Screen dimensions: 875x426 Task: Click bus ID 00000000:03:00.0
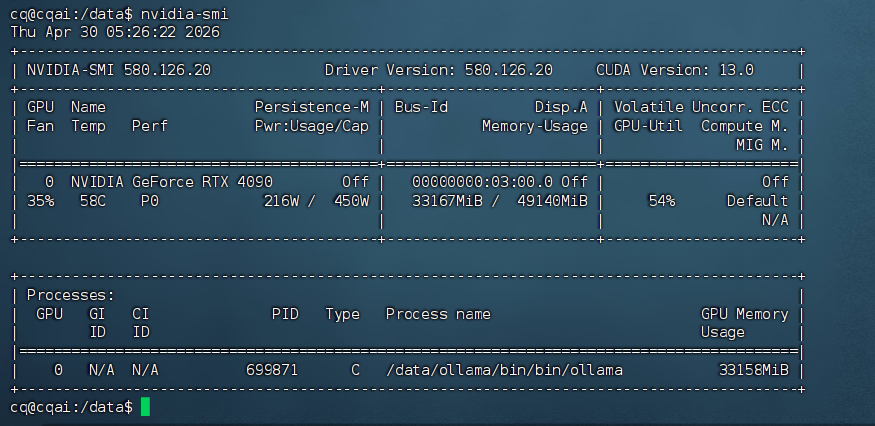[483, 182]
